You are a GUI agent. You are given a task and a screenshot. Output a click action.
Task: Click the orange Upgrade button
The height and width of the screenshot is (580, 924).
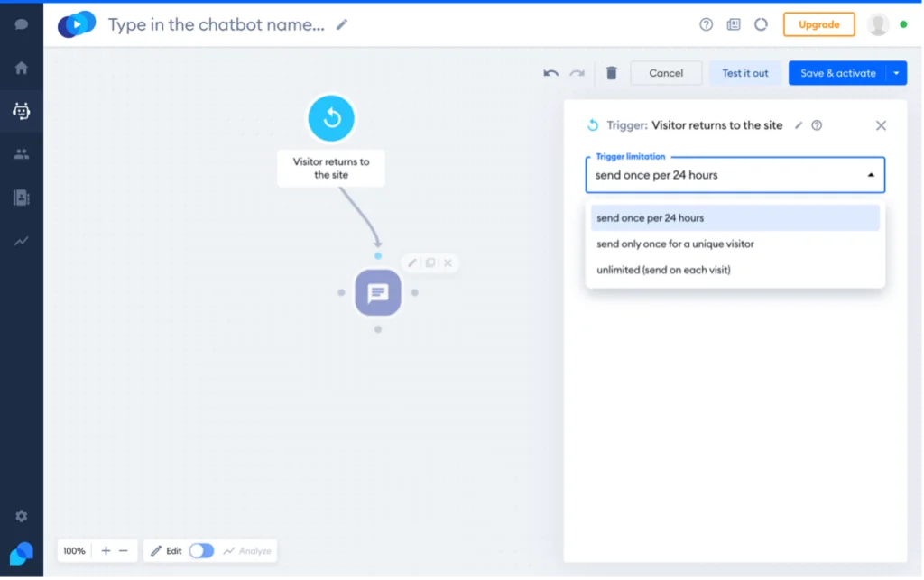point(818,24)
